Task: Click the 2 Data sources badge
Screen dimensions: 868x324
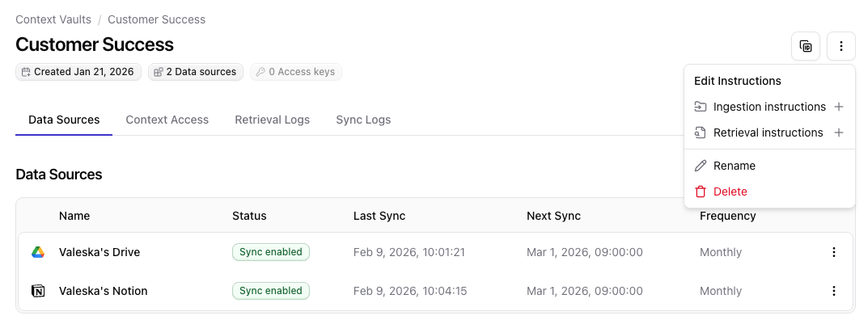Action: [195, 72]
